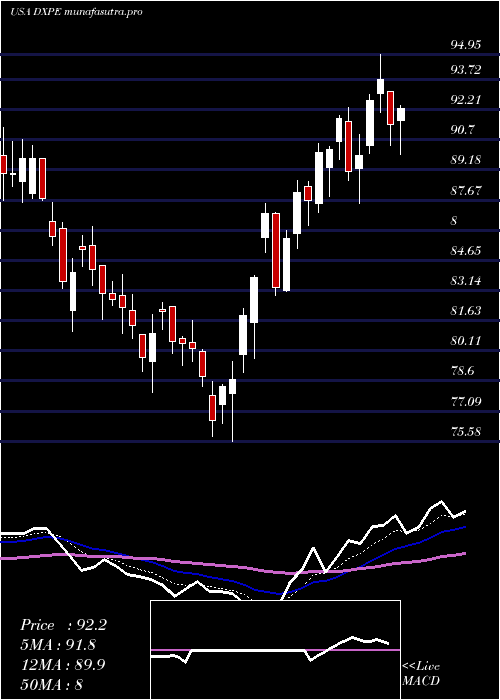This screenshot has width=500, height=700.
Task: Select the 81.63 price axis label
Action: coord(466,311)
